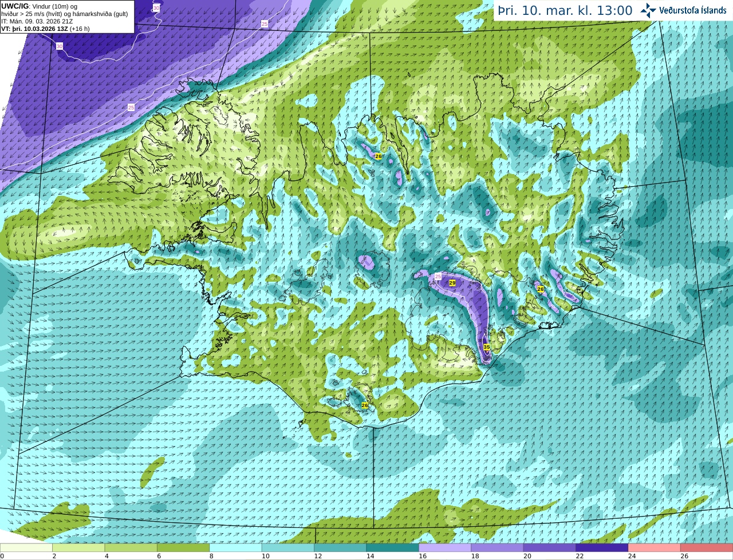
Task: Pick the 24–26 m/s pink scale swatch
Action: [655, 547]
